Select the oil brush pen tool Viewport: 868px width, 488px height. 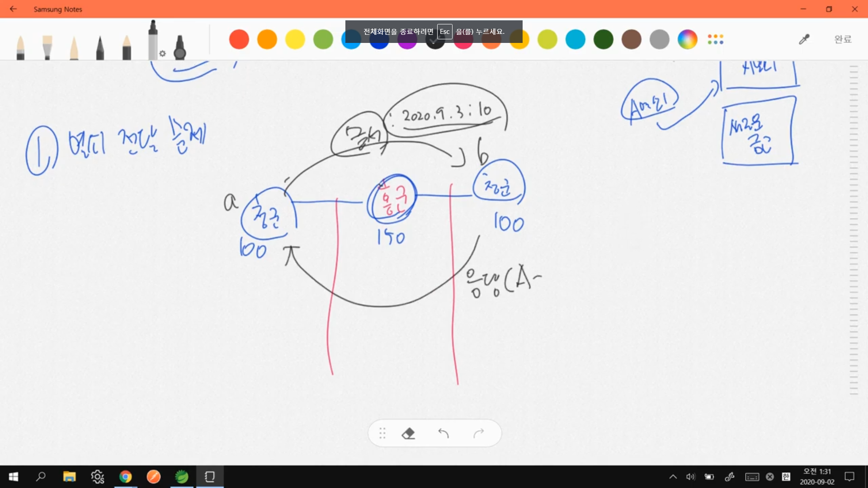[x=20, y=47]
